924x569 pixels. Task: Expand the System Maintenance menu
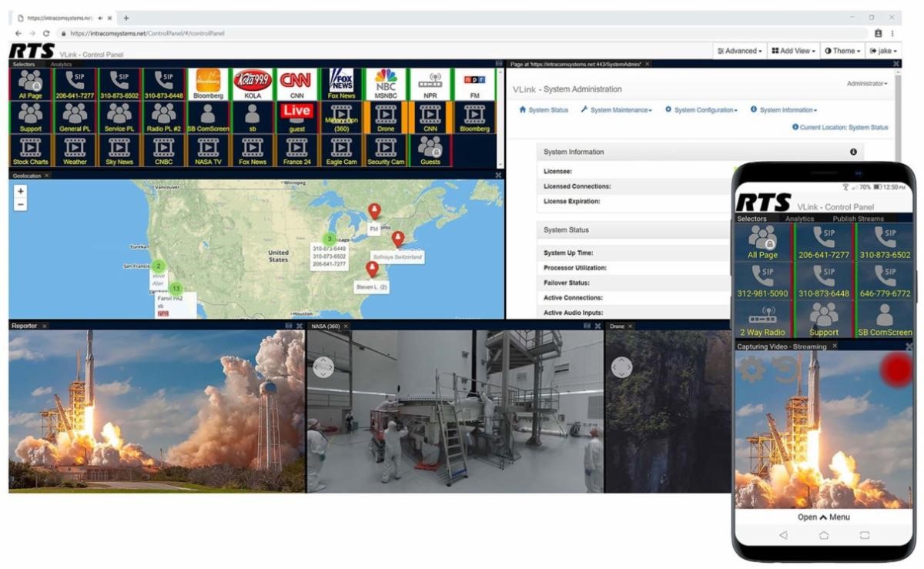616,110
